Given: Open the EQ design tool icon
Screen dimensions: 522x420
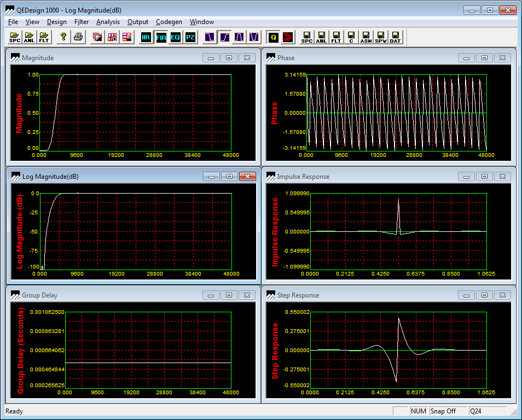Looking at the screenshot, I should [175, 37].
